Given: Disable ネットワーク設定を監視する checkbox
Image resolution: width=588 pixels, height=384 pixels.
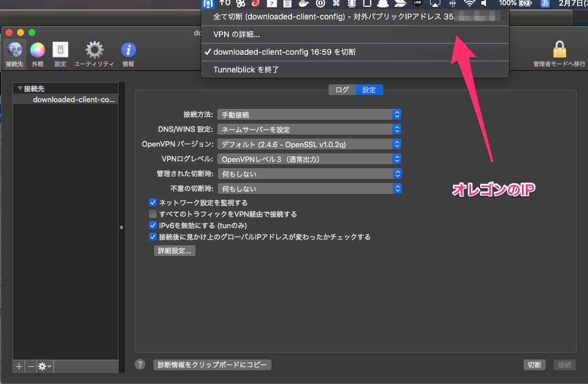Looking at the screenshot, I should (153, 203).
